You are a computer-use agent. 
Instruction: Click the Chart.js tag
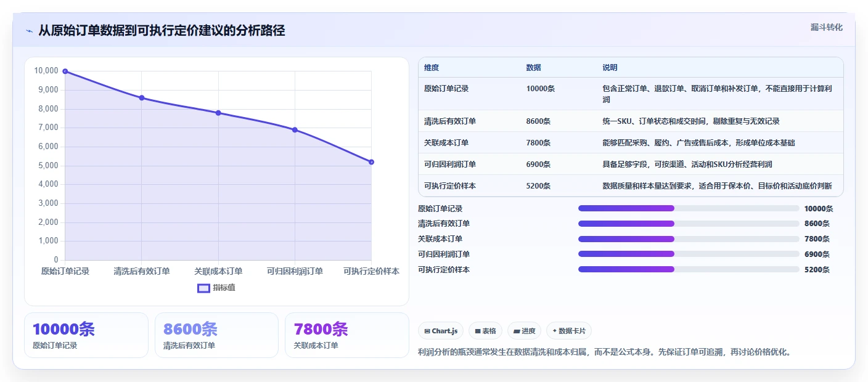[441, 331]
